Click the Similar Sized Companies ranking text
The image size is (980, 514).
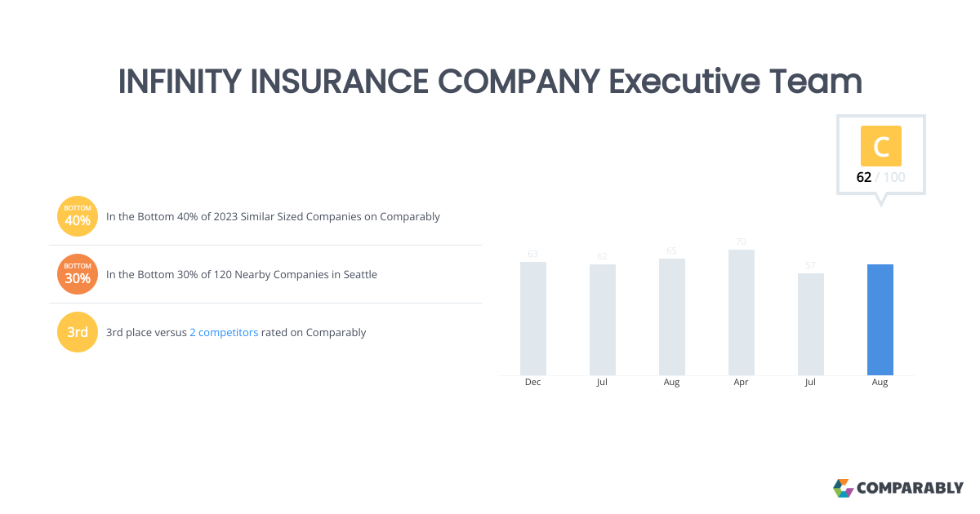[274, 216]
